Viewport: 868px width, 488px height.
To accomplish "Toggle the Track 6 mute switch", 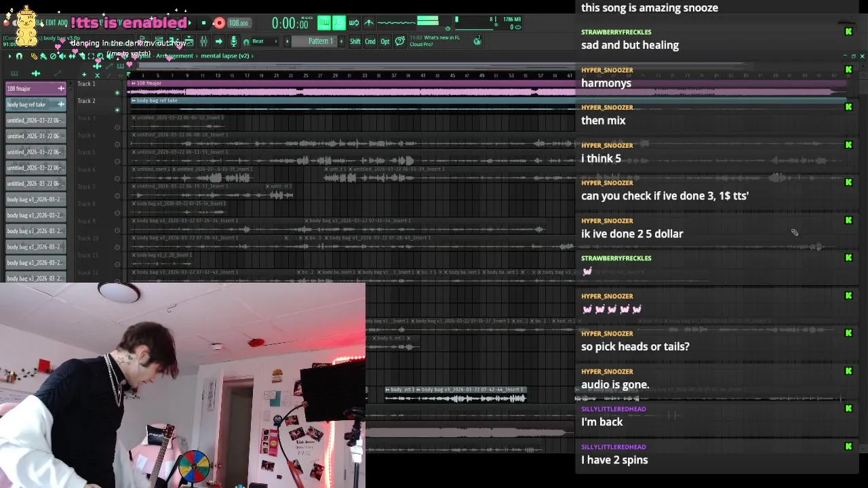I will (x=117, y=178).
